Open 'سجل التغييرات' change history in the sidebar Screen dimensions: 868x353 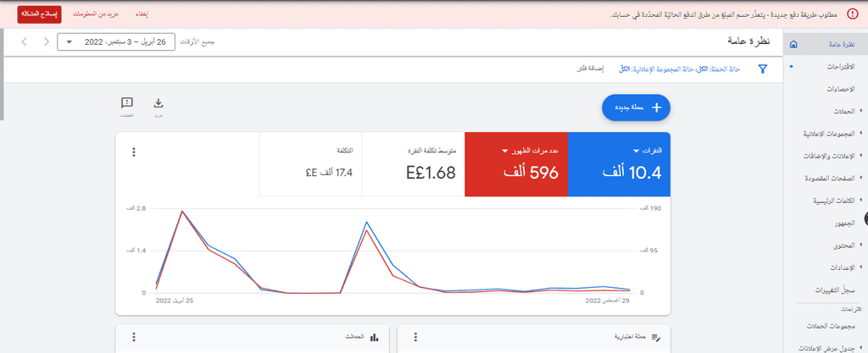click(x=835, y=290)
